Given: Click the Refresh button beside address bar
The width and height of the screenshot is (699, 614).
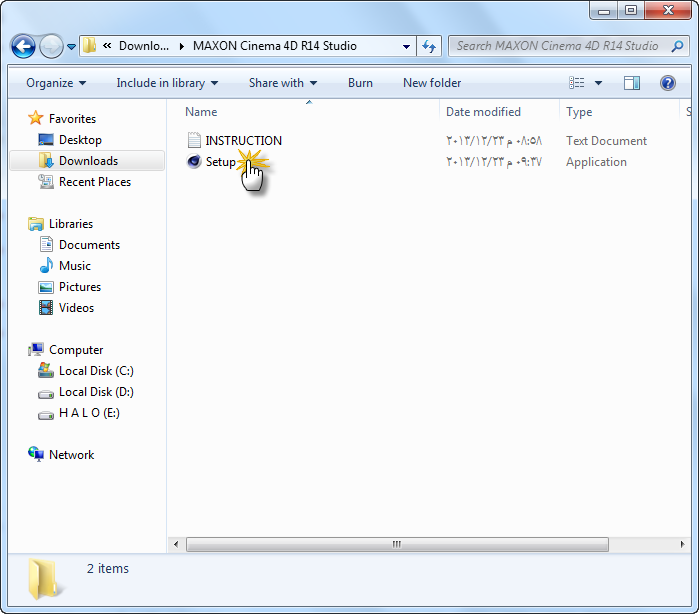Looking at the screenshot, I should (430, 46).
